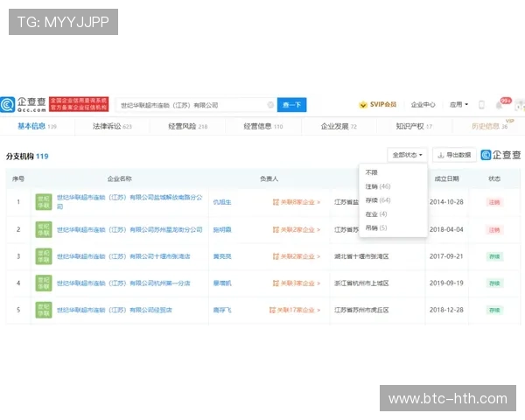The height and width of the screenshot is (420, 525).
Task: Switch to 经营信息 tab
Action: point(262,126)
